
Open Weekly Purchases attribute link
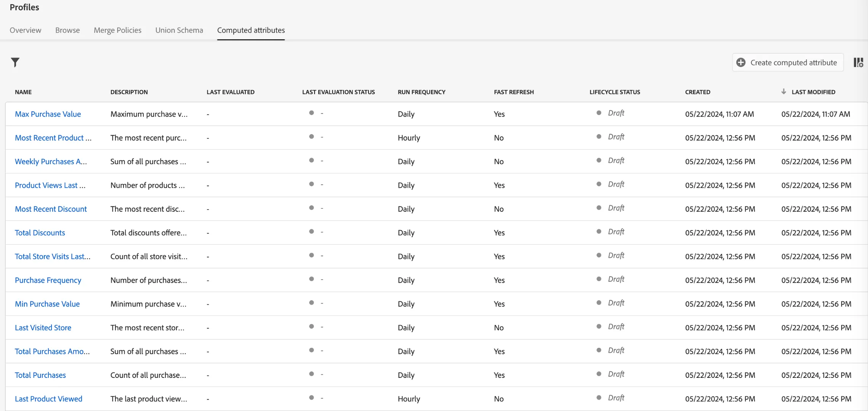pyautogui.click(x=51, y=162)
